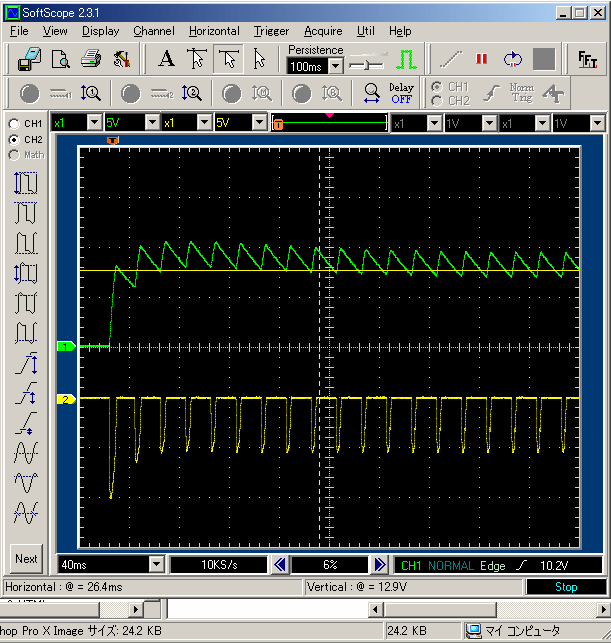Open the Trigger menu

click(x=271, y=31)
